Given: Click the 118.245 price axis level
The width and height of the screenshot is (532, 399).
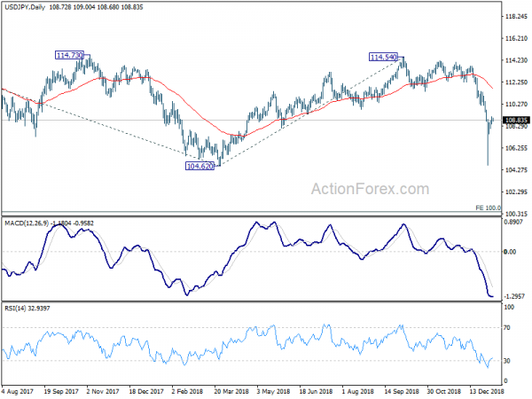Looking at the screenshot, I should [x=516, y=16].
